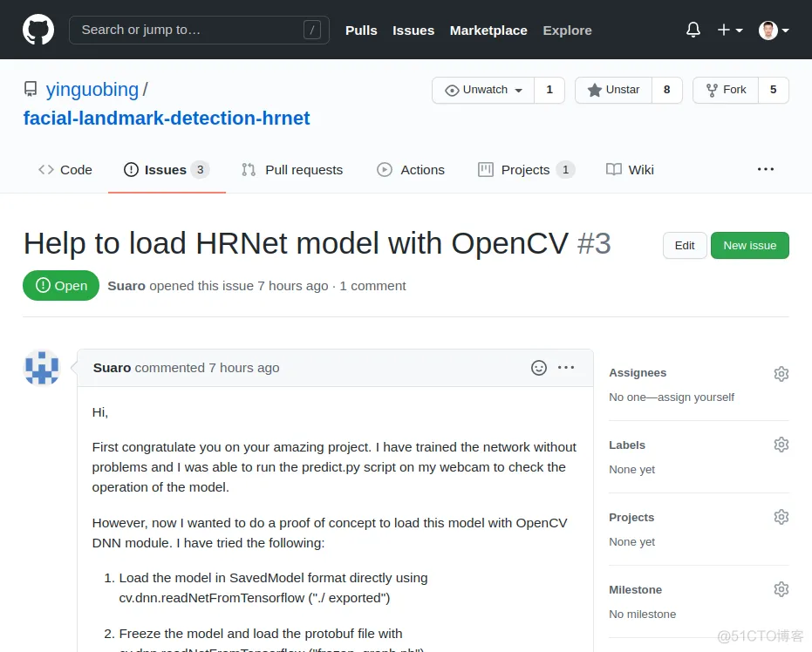Image resolution: width=812 pixels, height=652 pixels.
Task: Click the Unstar button
Action: (x=614, y=90)
